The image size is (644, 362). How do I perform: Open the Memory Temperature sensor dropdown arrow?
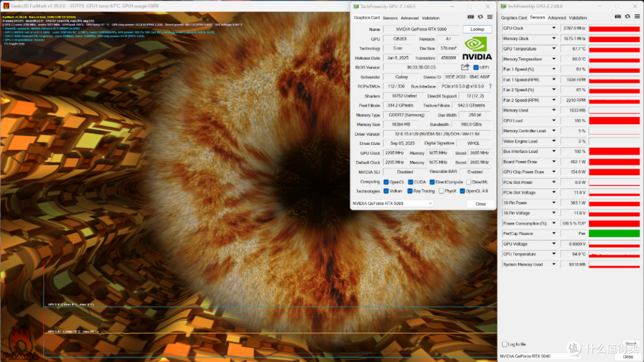coord(553,59)
